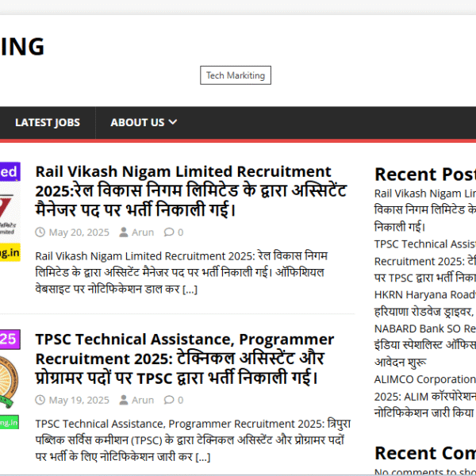Screen dimensions: 476x476
Task: Click the clock icon beside May 19, 2025
Action: pos(40,400)
